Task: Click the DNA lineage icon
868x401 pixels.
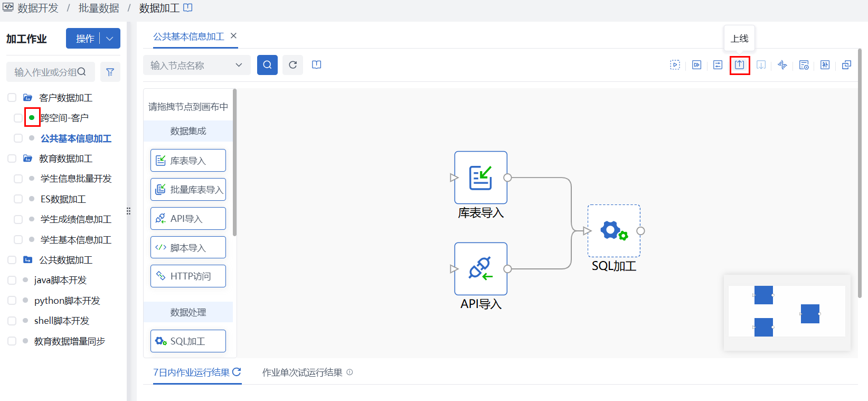Action: [782, 65]
